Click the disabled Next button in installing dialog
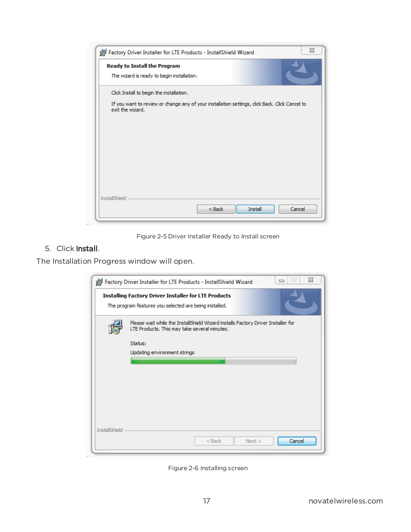 (254, 441)
